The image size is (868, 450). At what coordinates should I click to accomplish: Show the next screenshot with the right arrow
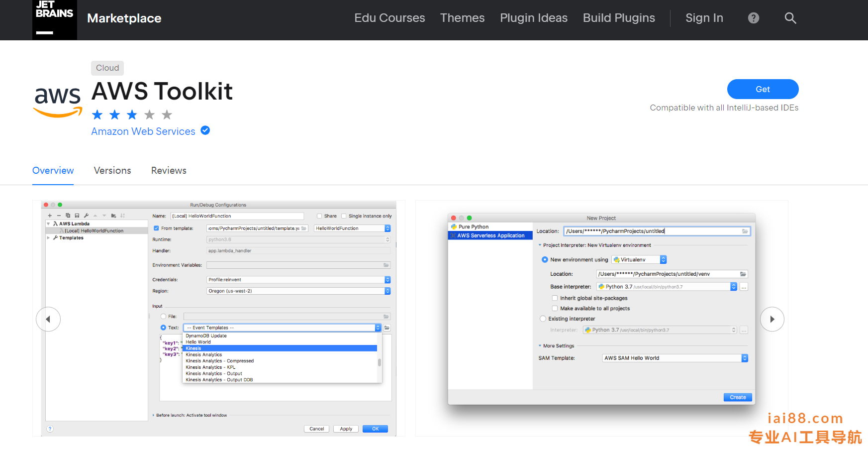(772, 319)
